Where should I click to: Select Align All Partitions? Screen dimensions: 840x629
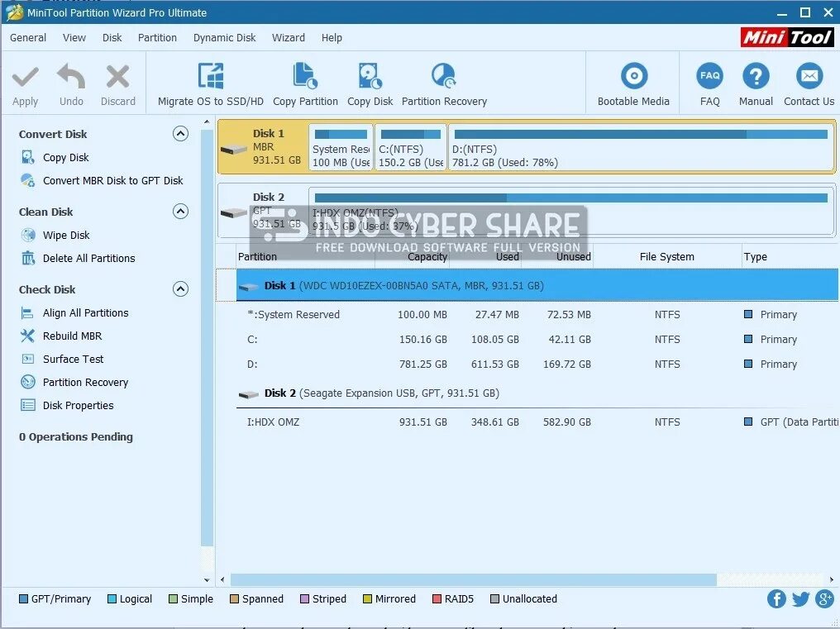click(x=86, y=313)
